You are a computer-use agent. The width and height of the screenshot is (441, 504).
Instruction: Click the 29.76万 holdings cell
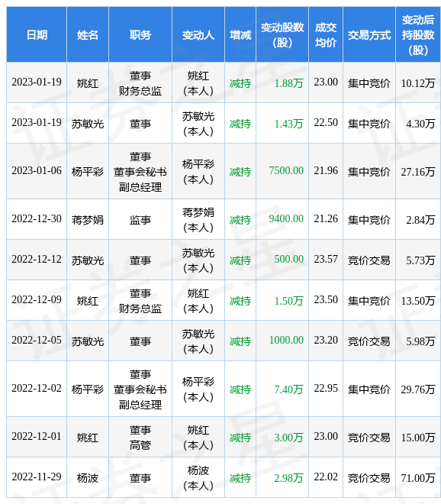coord(418,389)
